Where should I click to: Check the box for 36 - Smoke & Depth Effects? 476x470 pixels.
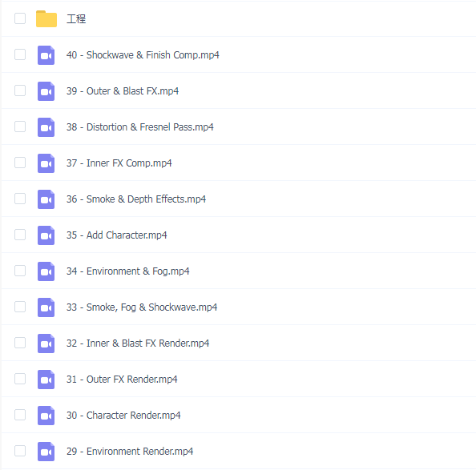tap(20, 199)
